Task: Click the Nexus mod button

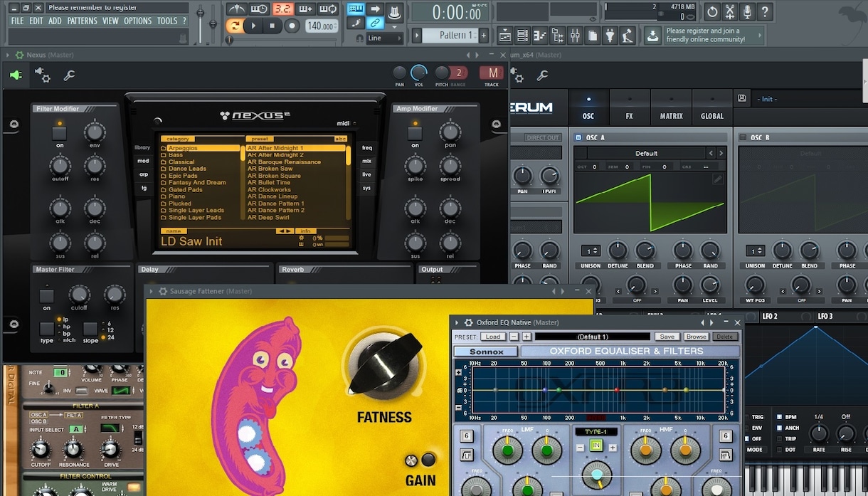Action: coord(143,161)
